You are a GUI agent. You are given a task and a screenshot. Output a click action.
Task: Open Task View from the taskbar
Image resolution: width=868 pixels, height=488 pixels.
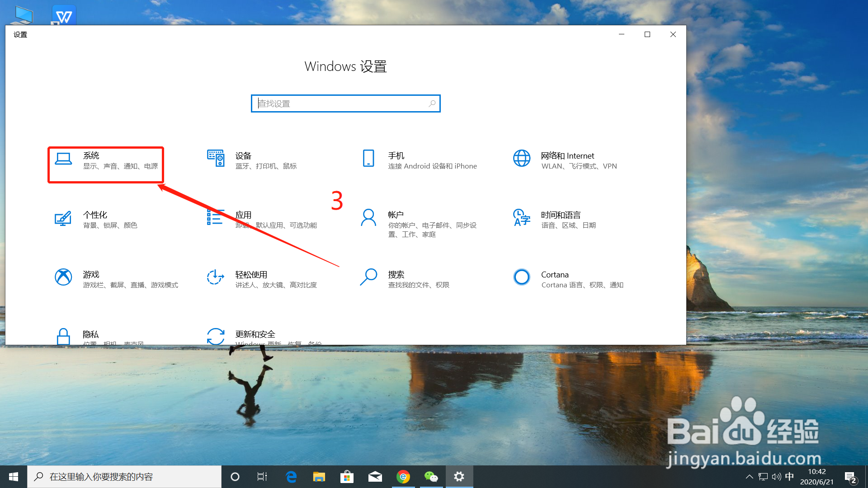262,477
